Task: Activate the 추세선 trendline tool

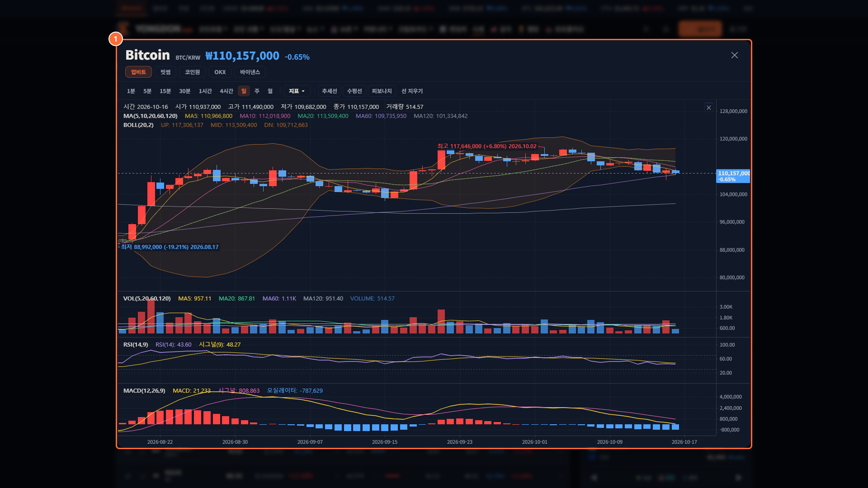Action: coord(330,91)
